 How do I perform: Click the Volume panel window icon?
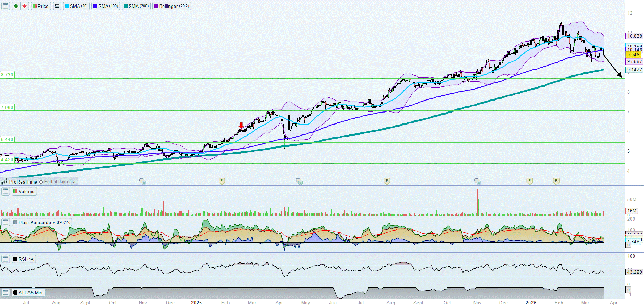(5, 191)
